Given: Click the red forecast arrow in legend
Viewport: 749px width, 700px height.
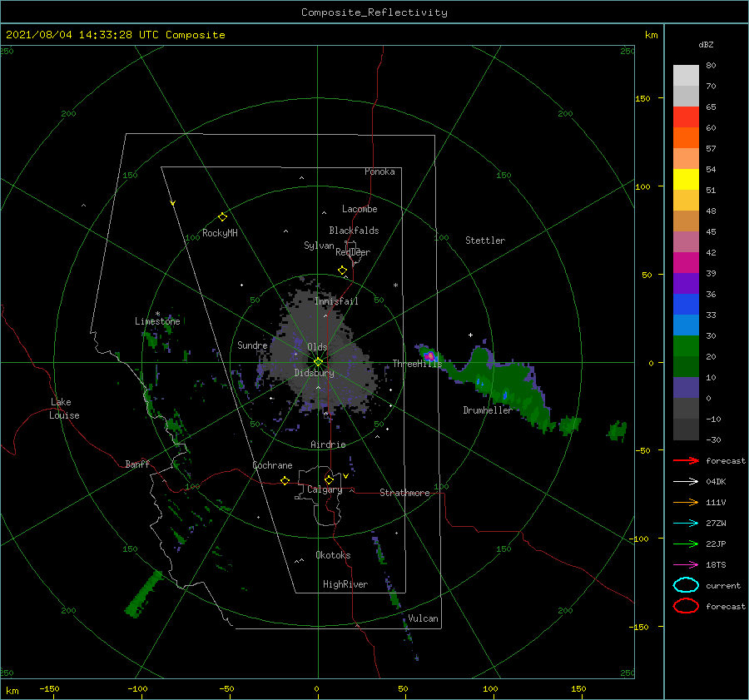Looking at the screenshot, I should pos(686,460).
